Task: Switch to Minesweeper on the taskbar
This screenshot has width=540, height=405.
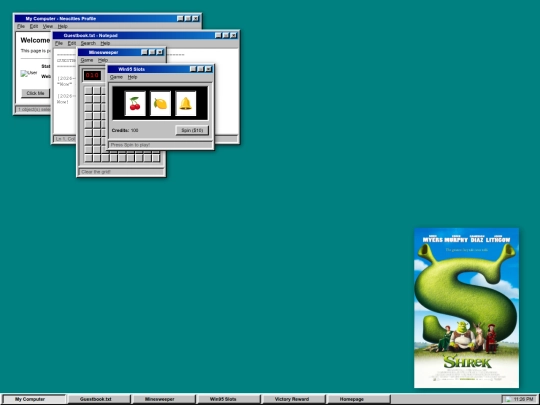Action: [x=164, y=399]
